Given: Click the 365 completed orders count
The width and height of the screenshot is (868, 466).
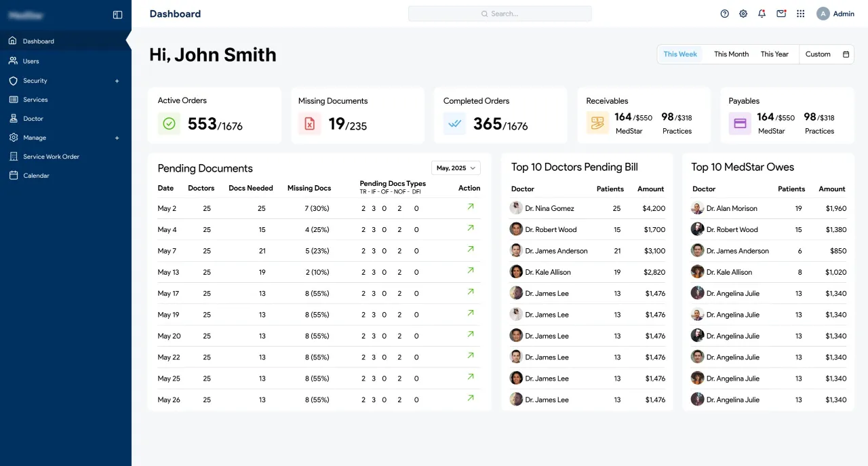Looking at the screenshot, I should coord(488,124).
